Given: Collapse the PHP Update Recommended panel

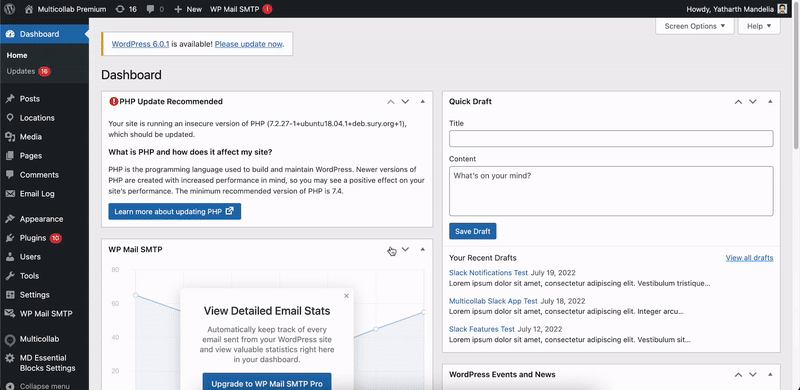Looking at the screenshot, I should tap(422, 102).
